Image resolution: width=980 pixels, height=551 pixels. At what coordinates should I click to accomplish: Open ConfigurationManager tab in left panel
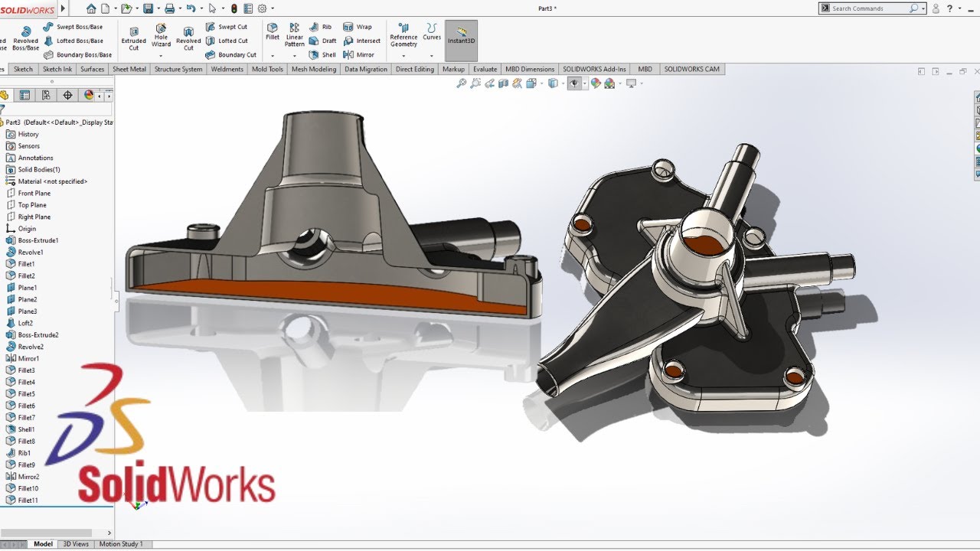click(46, 95)
